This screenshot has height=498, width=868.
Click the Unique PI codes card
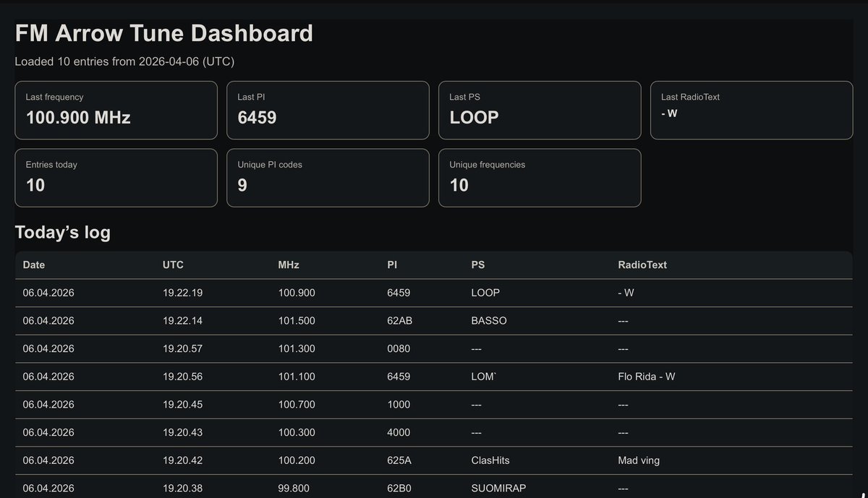[328, 178]
